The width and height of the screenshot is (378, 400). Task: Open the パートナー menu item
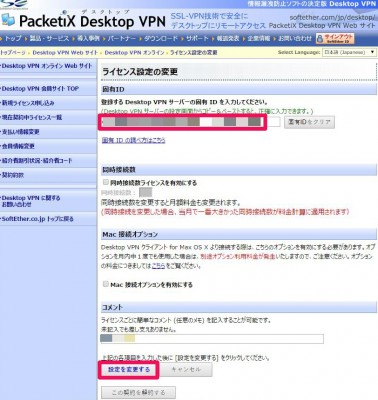[x=121, y=39]
